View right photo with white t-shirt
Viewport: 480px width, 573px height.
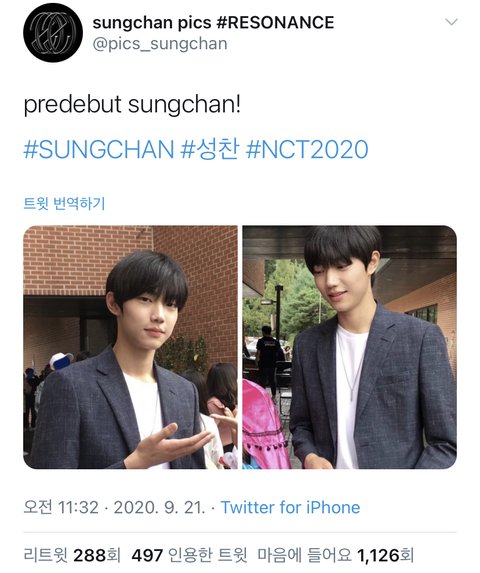click(350, 347)
